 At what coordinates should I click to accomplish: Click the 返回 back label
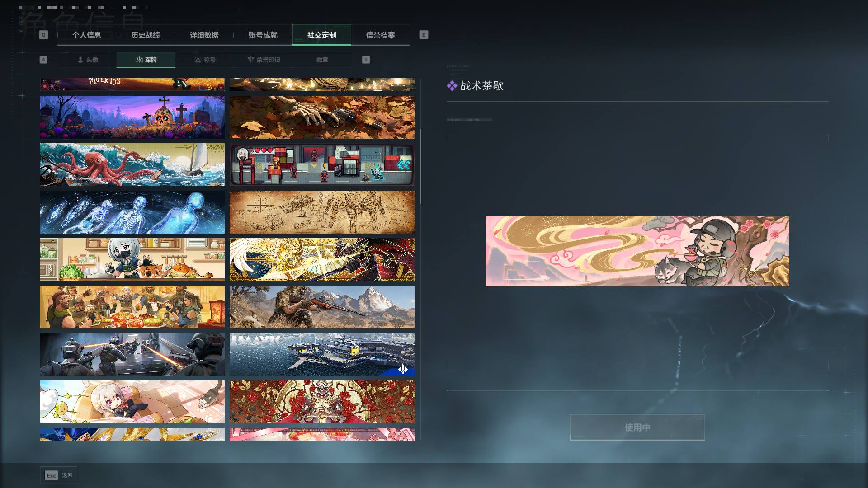click(67, 475)
